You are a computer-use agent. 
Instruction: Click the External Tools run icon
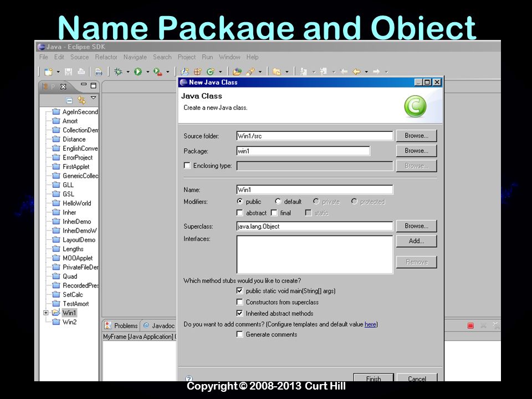coord(157,71)
